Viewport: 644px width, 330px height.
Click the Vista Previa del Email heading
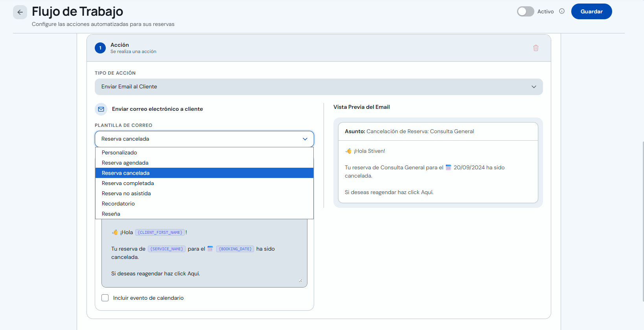[362, 107]
